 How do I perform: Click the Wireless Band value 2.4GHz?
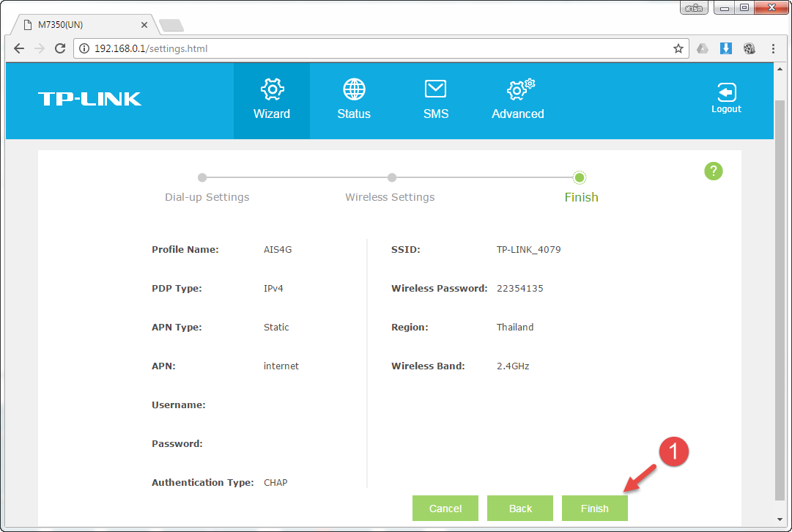(x=513, y=366)
